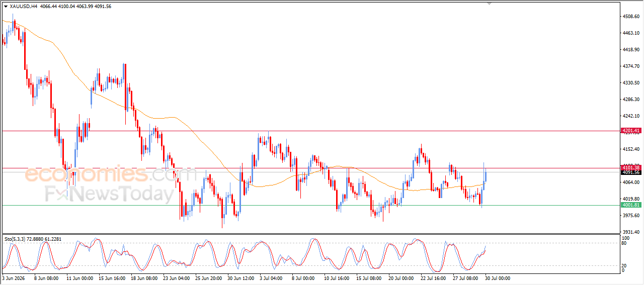Click the 30 Jul 00:00 date label
Screen dimensions: 644x285
pyautogui.click(x=498, y=277)
